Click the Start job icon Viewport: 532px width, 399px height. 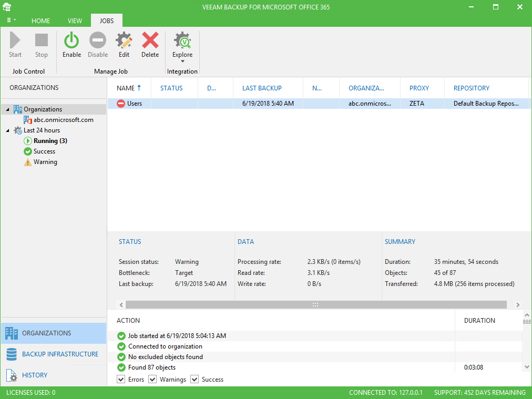click(15, 40)
